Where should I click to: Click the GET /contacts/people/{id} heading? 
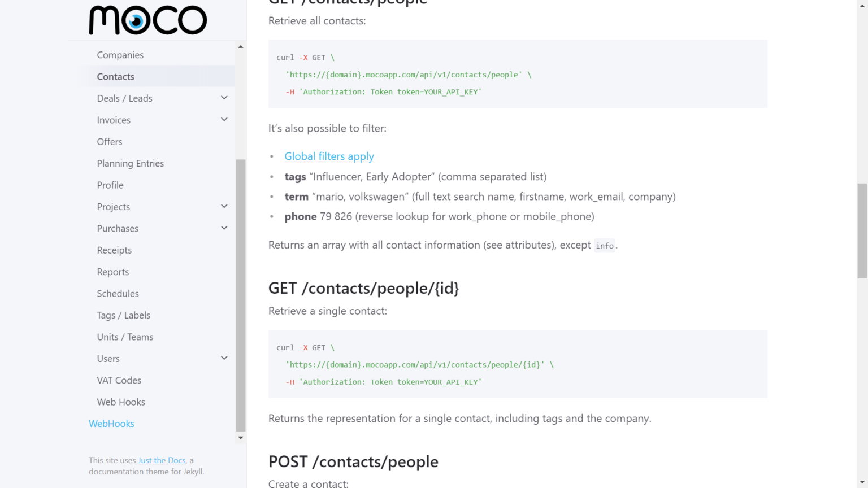click(363, 288)
